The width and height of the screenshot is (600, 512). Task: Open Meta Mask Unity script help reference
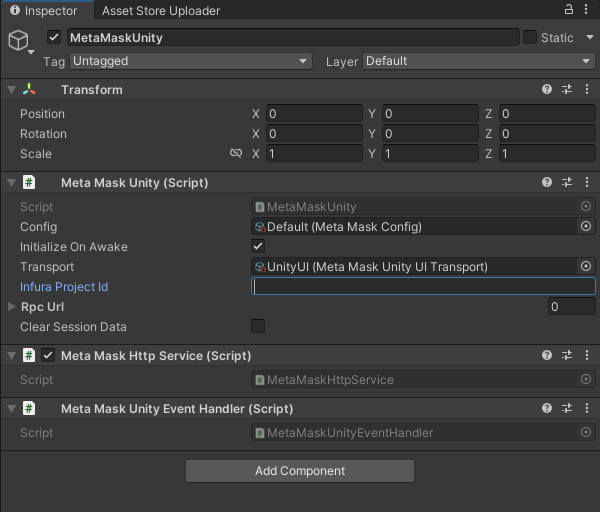click(547, 182)
